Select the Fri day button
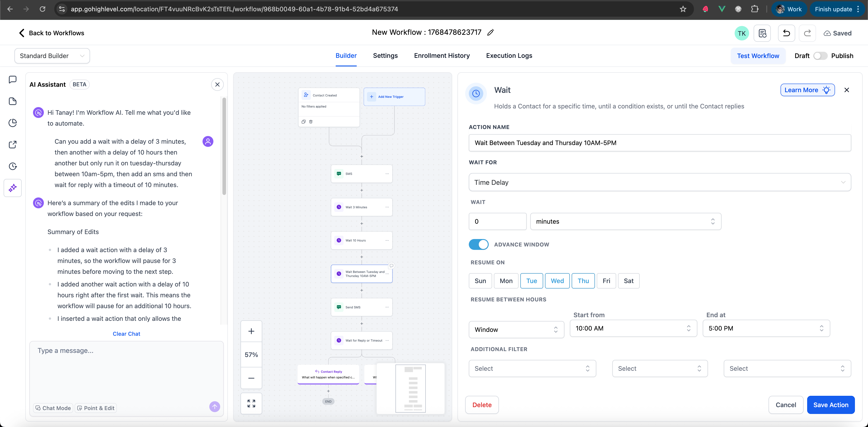The height and width of the screenshot is (427, 868). point(606,281)
